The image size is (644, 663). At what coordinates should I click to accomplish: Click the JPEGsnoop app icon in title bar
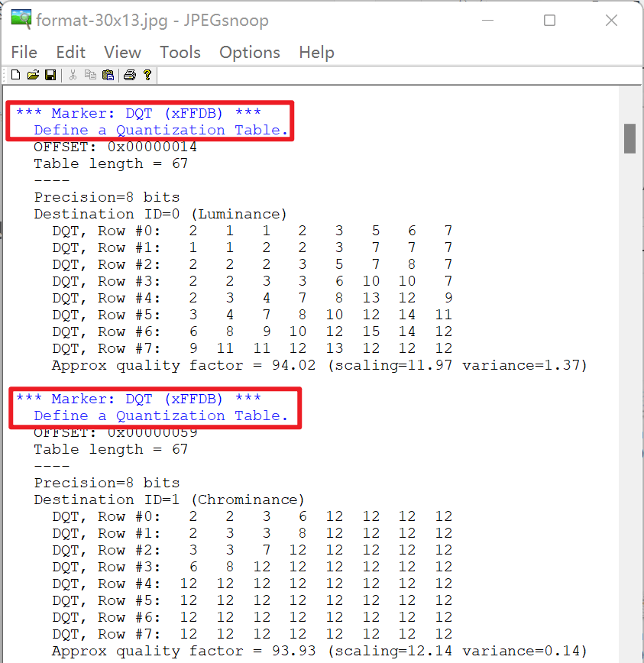[21, 20]
